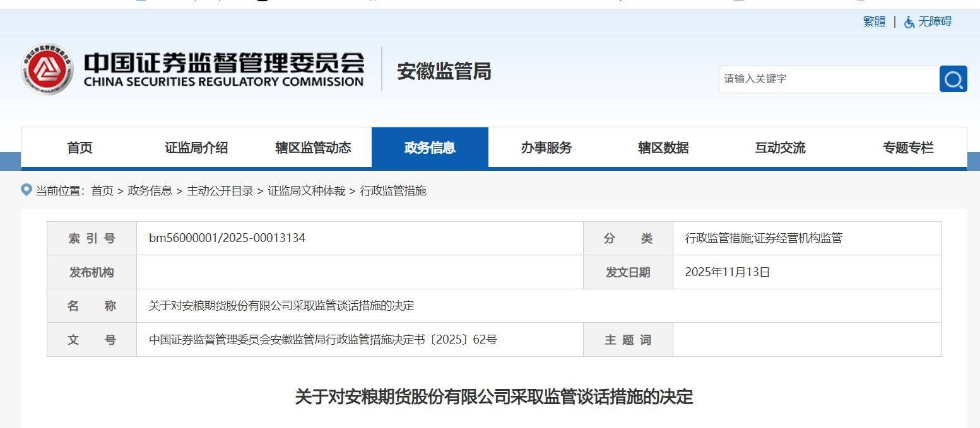Open the 首页 navigation menu item
The width and height of the screenshot is (980, 428).
(80, 147)
